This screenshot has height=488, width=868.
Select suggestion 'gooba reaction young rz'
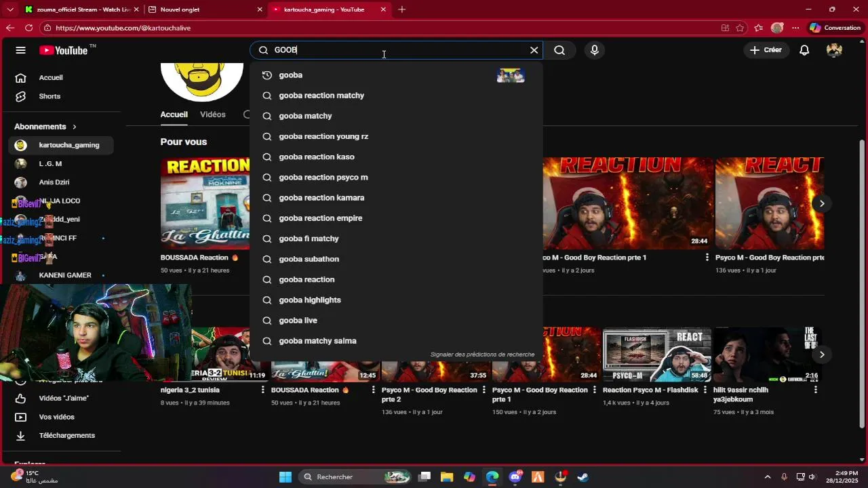(x=396, y=136)
